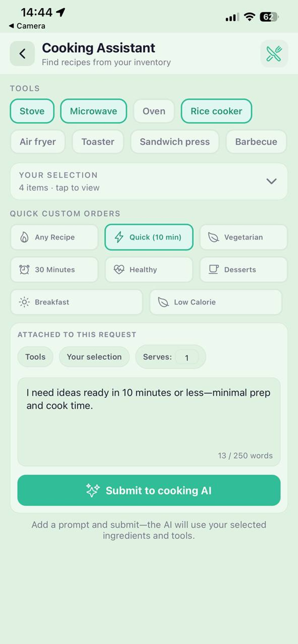The width and height of the screenshot is (298, 644).
Task: Tap the heart pulse Healthy icon
Action: tap(119, 270)
